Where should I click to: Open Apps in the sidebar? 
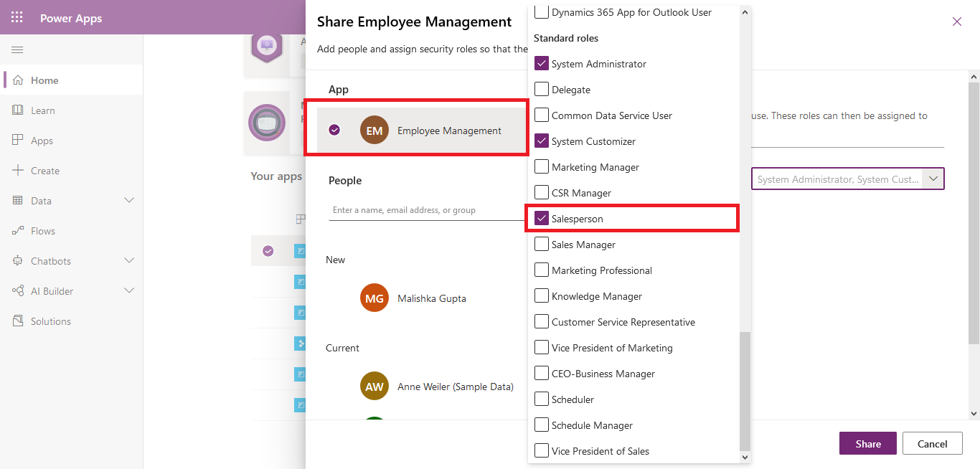(x=72, y=141)
